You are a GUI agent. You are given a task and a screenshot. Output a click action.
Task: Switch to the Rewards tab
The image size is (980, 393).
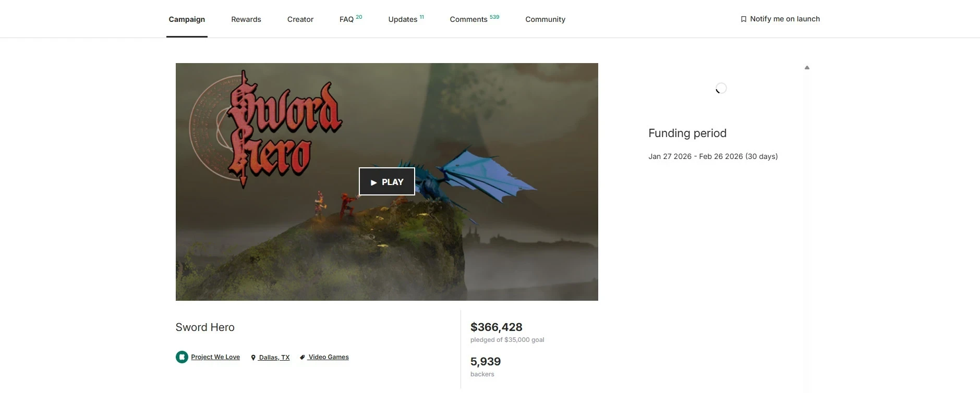tap(246, 19)
